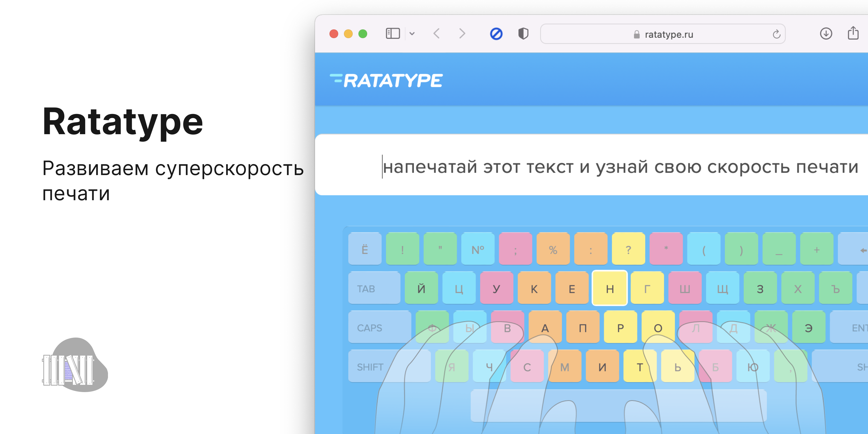Reload the page with the refresh icon
This screenshot has height=434, width=868.
click(776, 34)
